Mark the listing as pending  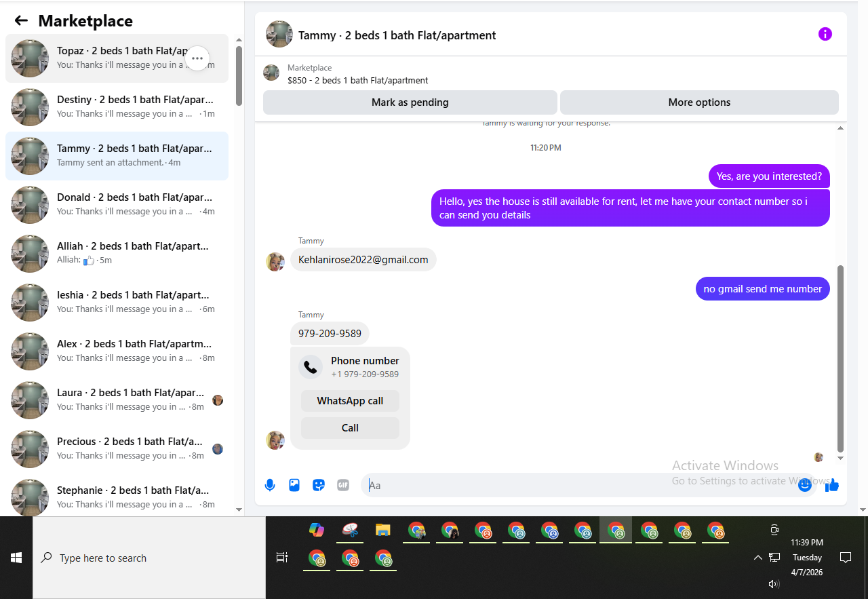pyautogui.click(x=410, y=102)
